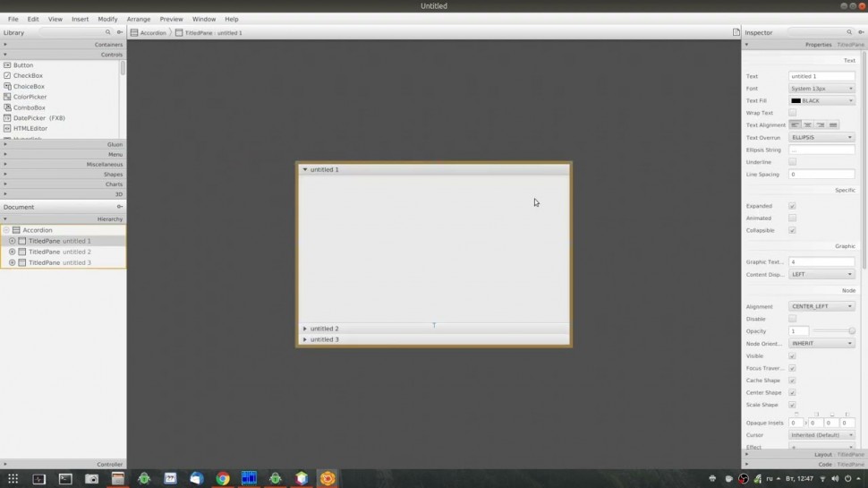The image size is (868, 488).
Task: Expand the Containers library section
Action: click(63, 44)
